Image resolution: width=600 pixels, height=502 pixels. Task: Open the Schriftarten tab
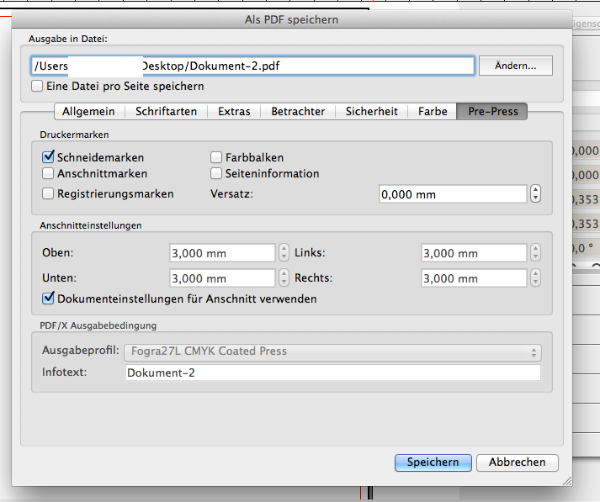166,111
